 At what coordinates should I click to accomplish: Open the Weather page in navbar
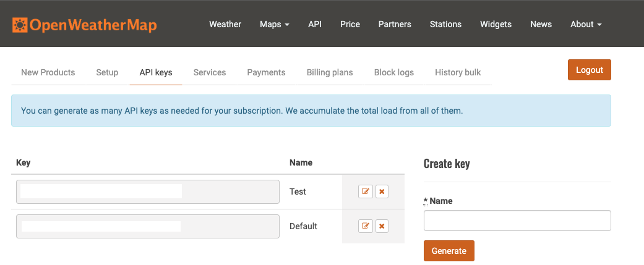(225, 24)
